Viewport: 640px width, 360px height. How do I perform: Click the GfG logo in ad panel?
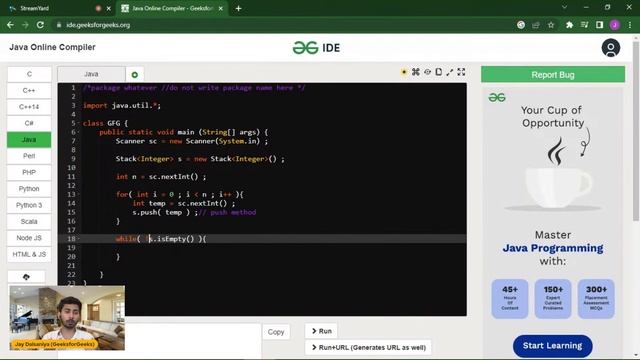(x=497, y=98)
